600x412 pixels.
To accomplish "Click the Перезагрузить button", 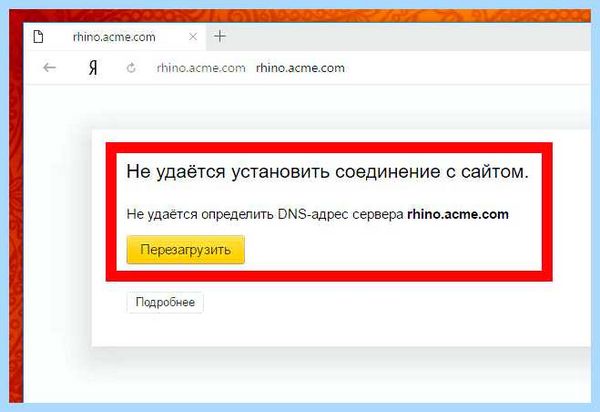I will tap(186, 249).
